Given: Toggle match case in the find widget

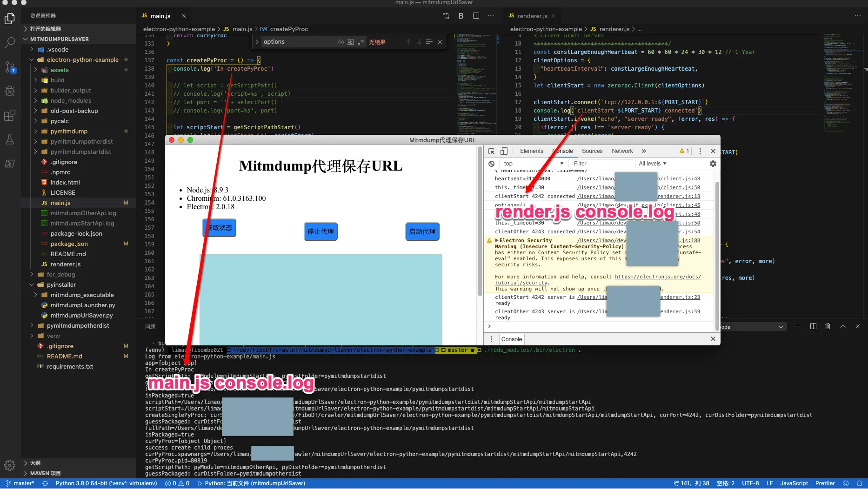Looking at the screenshot, I should pos(341,41).
